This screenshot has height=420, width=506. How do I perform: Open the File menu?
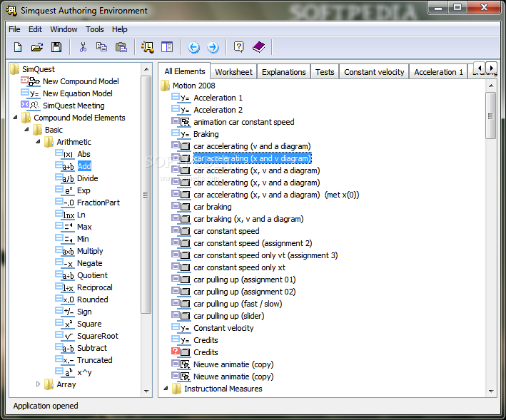point(14,29)
